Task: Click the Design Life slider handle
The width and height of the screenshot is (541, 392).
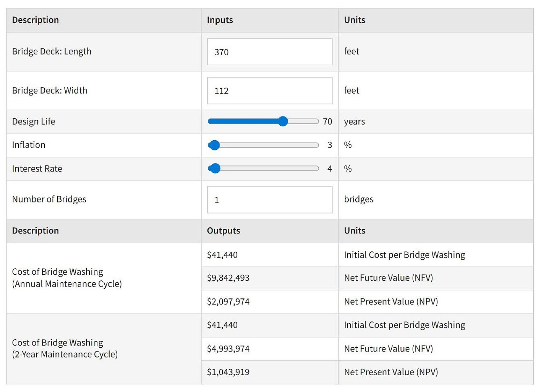Action: pyautogui.click(x=283, y=121)
